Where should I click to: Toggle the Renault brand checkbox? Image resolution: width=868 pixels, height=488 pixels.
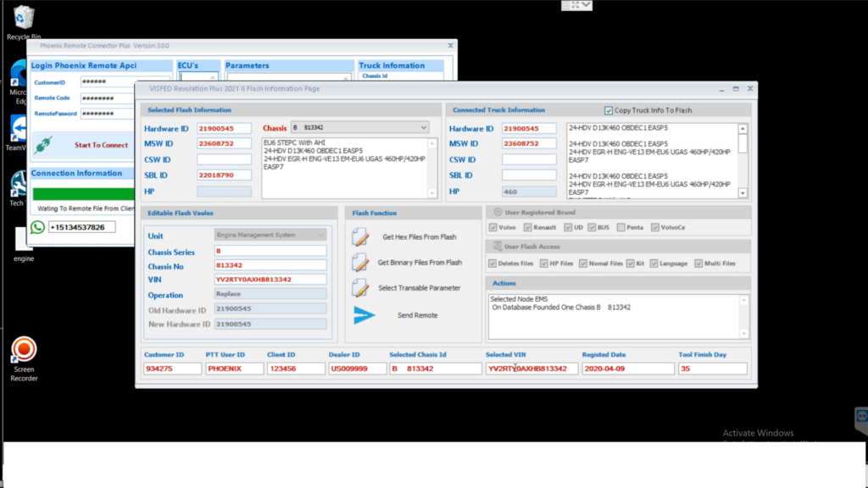527,227
